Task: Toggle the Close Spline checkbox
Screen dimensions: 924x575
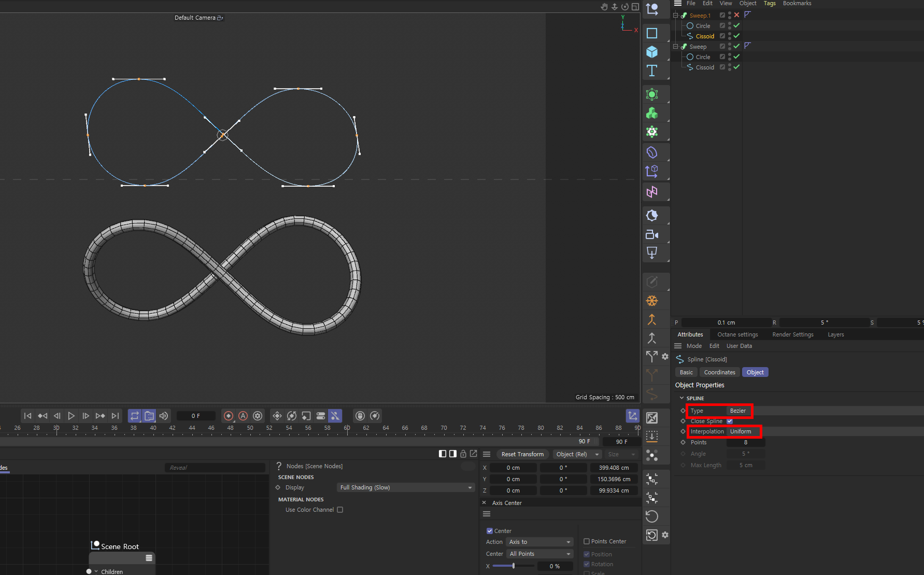Action: [x=730, y=421]
